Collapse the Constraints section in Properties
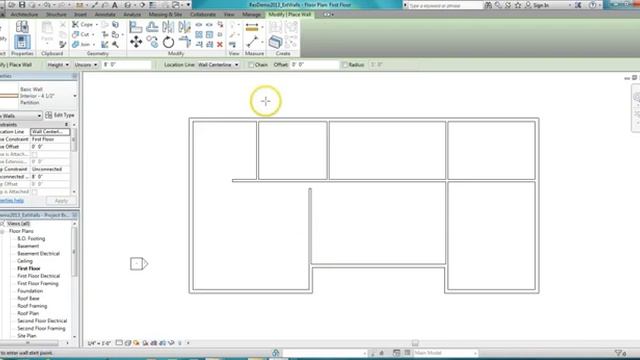640x360 pixels. coord(67,124)
